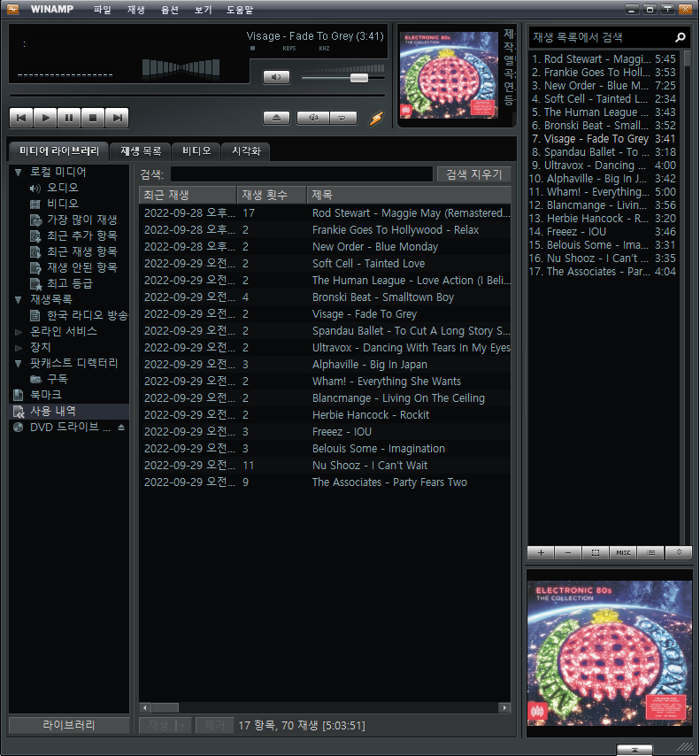Skip to next track button

pyautogui.click(x=117, y=118)
